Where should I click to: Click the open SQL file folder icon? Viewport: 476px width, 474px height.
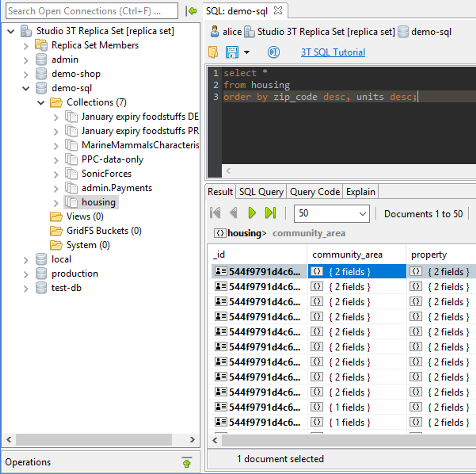click(213, 52)
